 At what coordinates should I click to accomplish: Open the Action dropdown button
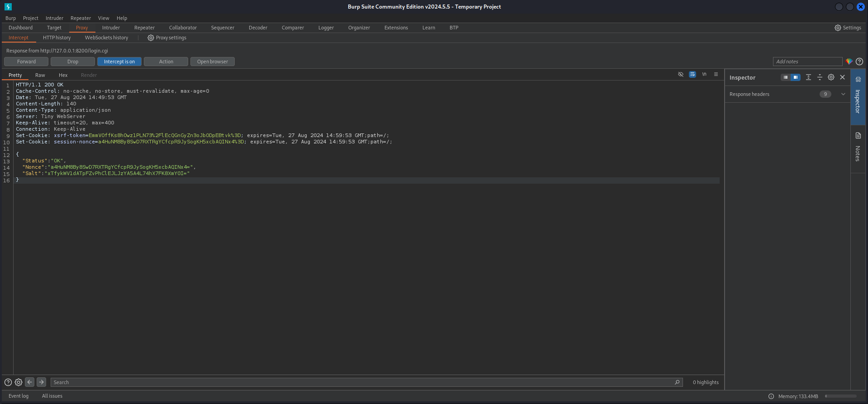tap(166, 62)
